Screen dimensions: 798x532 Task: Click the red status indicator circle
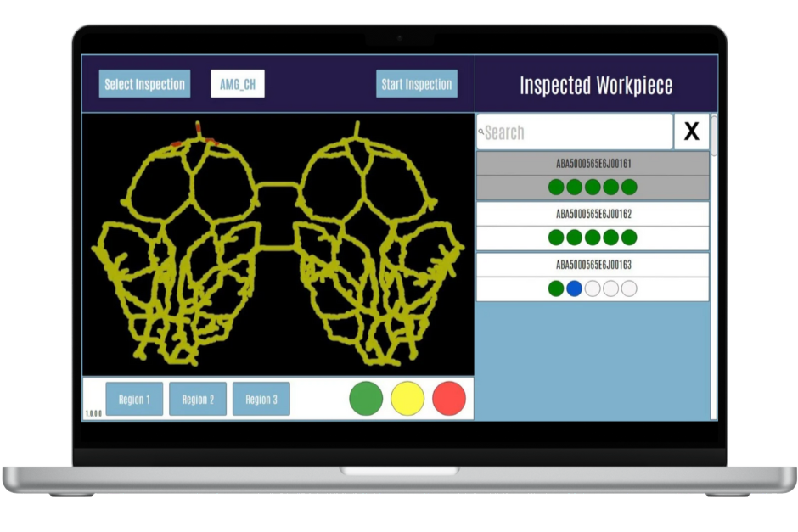pyautogui.click(x=447, y=398)
